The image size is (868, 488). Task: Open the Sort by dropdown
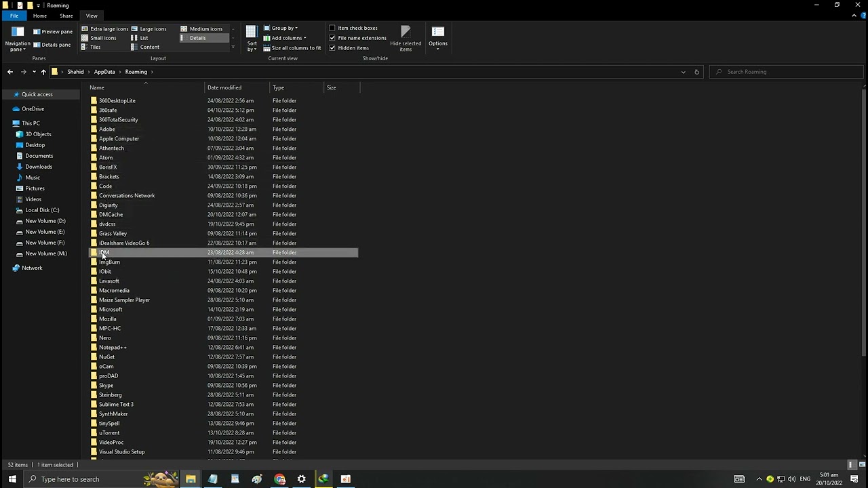click(252, 39)
